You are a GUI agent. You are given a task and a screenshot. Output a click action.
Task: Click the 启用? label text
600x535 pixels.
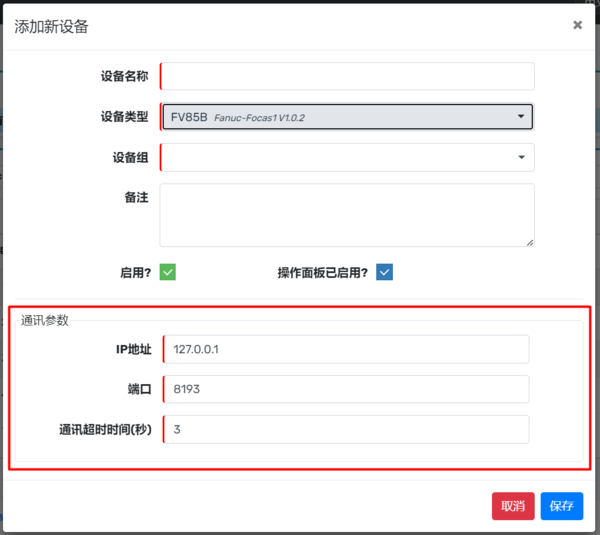pos(135,272)
